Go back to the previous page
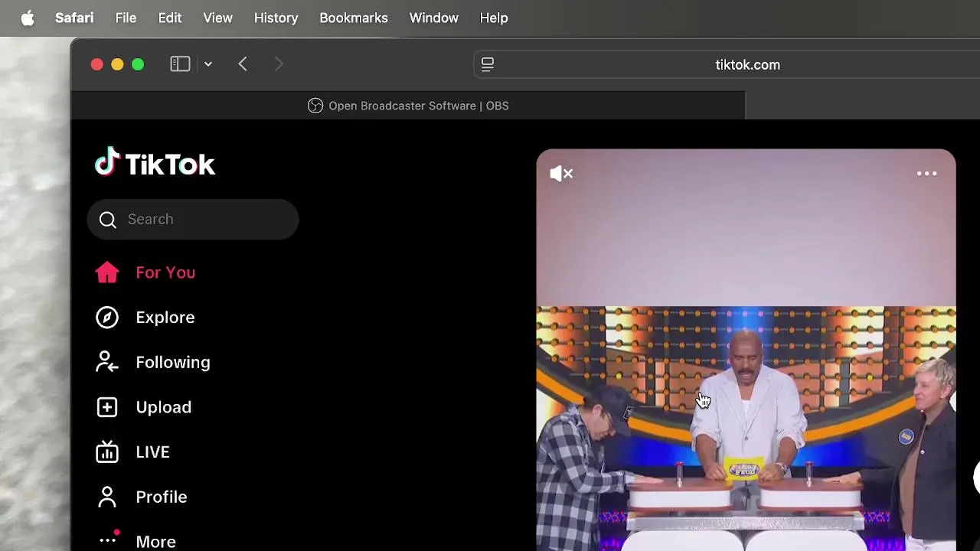Screen dimensions: 980x551 (x=243, y=64)
